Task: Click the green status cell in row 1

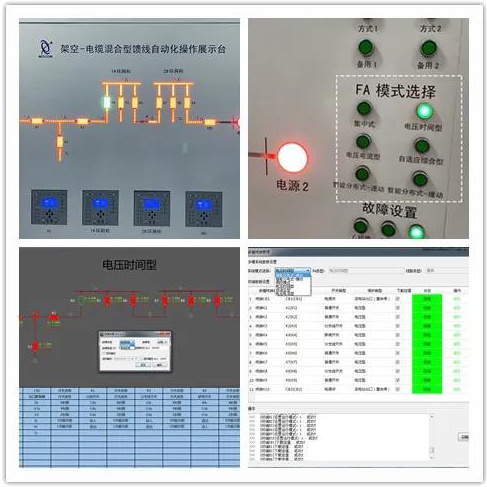Action: pyautogui.click(x=427, y=299)
